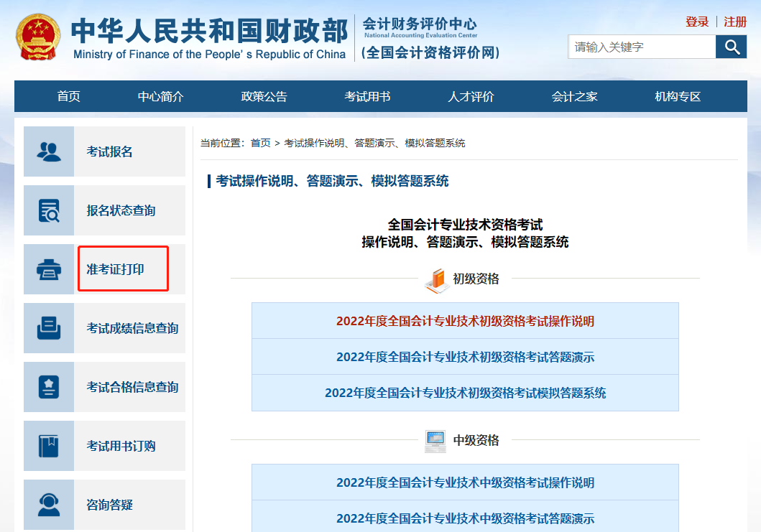761x532 pixels.
Task: Click 首页 in the breadcrumb path
Action: 260,143
